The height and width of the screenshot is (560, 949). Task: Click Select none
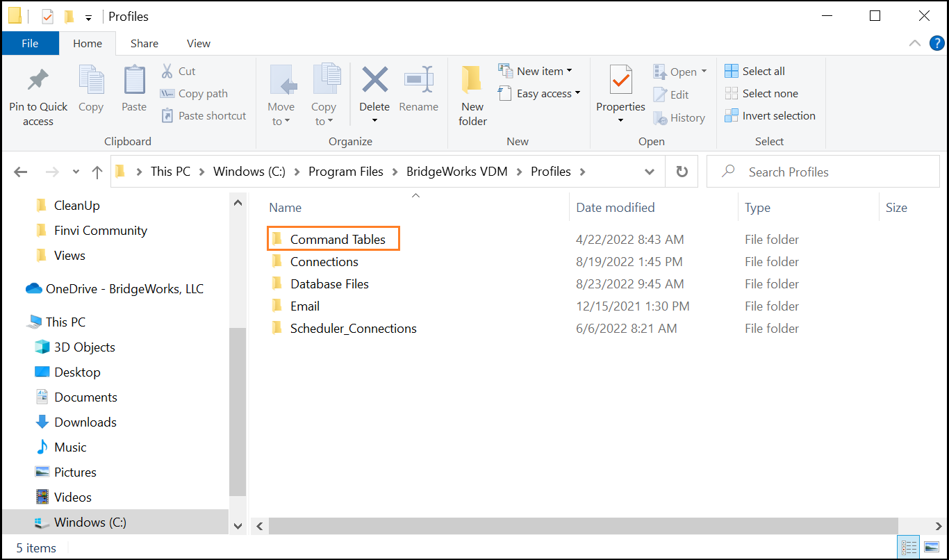[x=761, y=93]
